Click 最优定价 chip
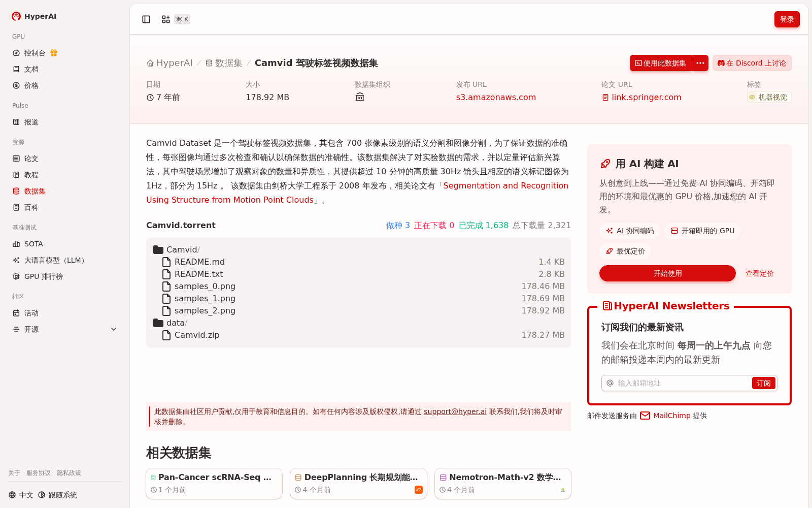 [625, 251]
